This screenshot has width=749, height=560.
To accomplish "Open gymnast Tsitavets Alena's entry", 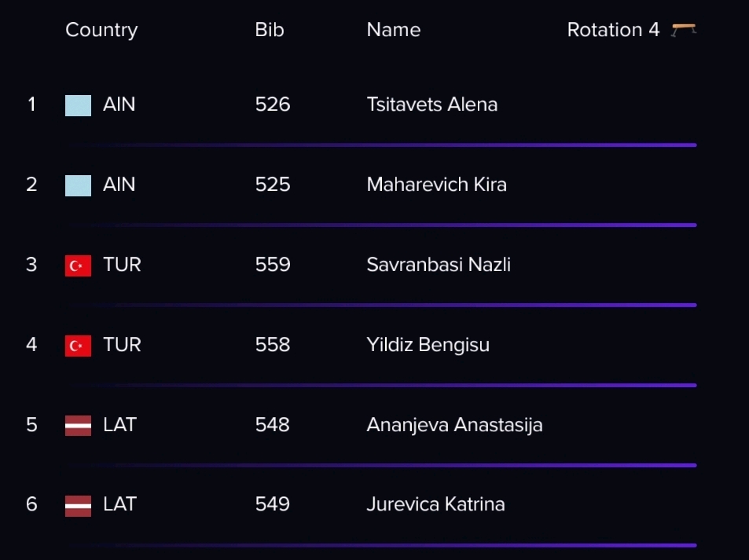I will pyautogui.click(x=431, y=104).
